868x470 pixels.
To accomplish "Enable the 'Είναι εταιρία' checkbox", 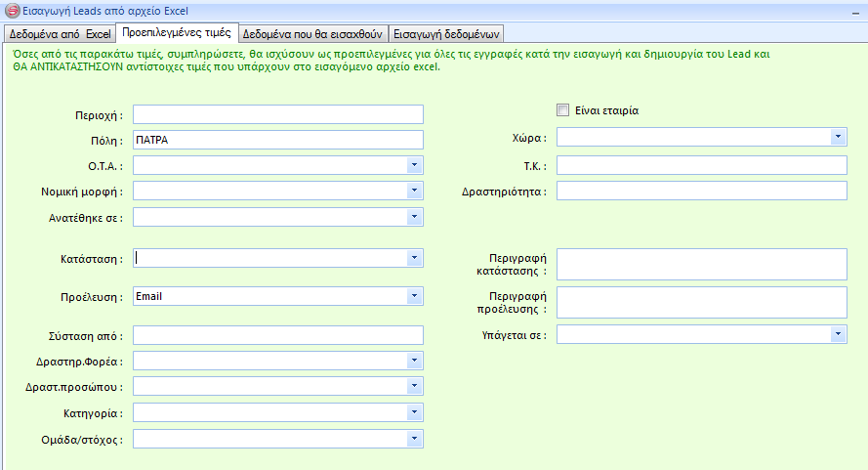I will click(562, 110).
